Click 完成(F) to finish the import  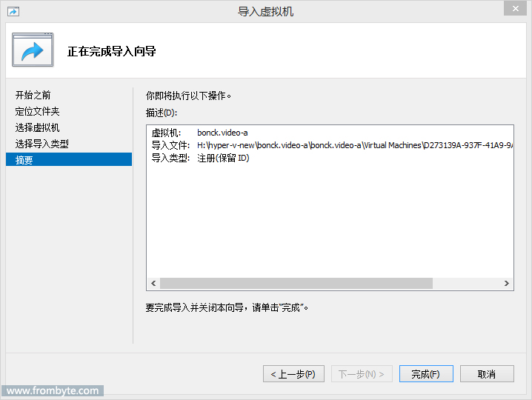426,374
